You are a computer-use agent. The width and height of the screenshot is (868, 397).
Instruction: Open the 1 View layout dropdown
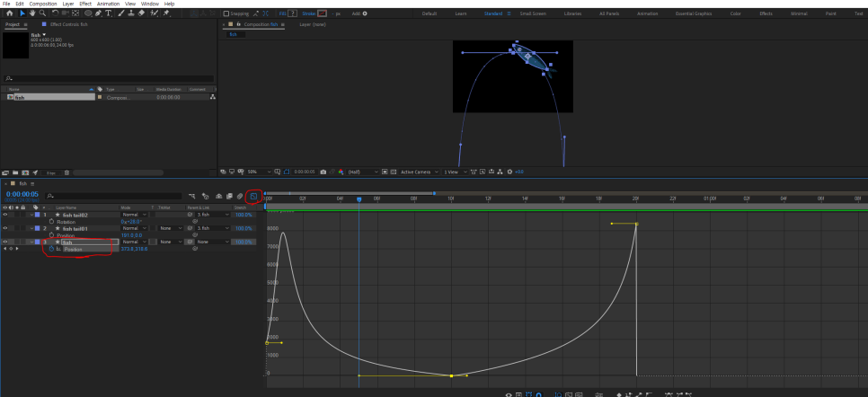[x=456, y=172]
